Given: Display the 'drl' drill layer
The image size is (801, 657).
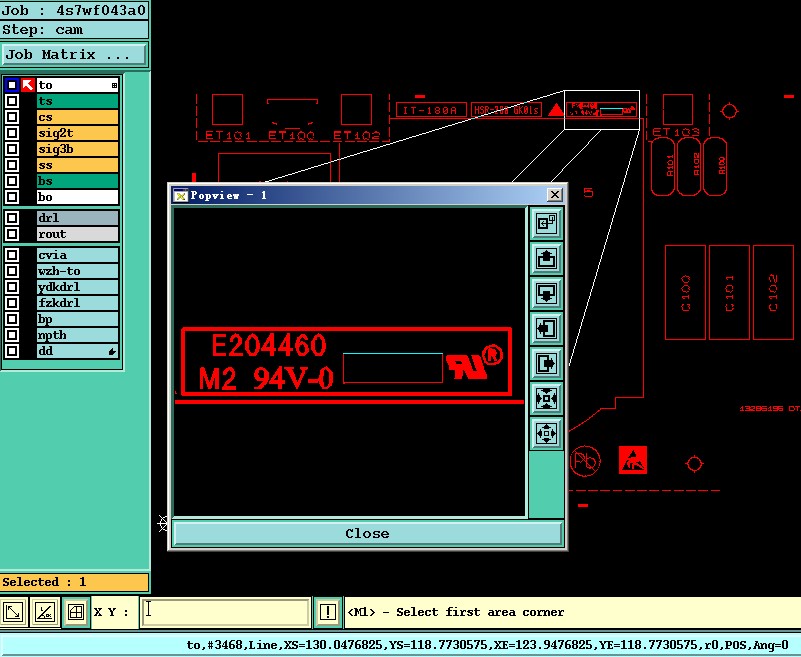Looking at the screenshot, I should pyautogui.click(x=78, y=218).
